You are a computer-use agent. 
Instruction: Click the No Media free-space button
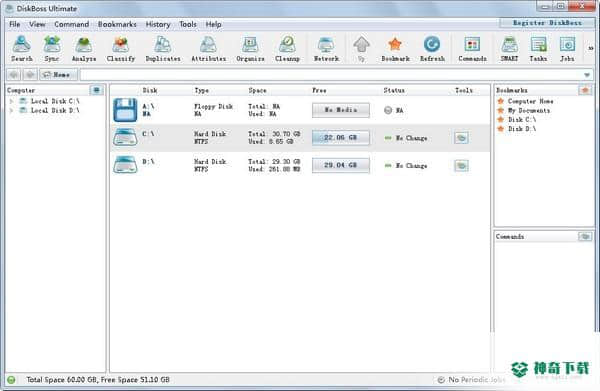point(341,110)
